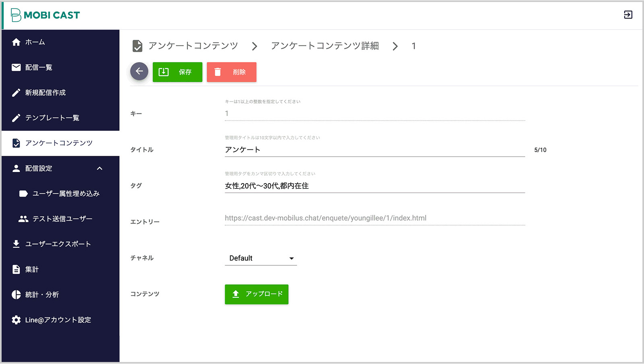Click the document check icon next to アンケートコンテンツ in sidebar

[16, 143]
